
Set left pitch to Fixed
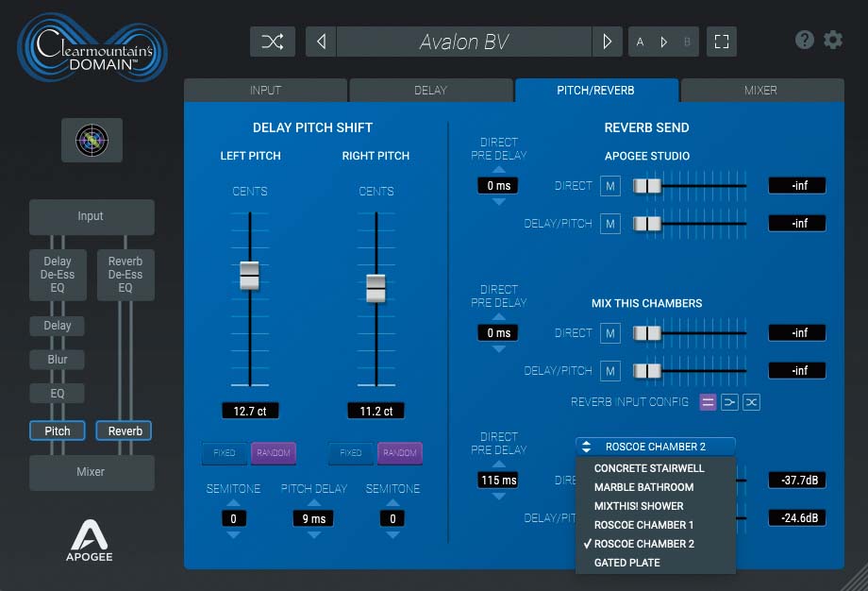click(x=225, y=453)
